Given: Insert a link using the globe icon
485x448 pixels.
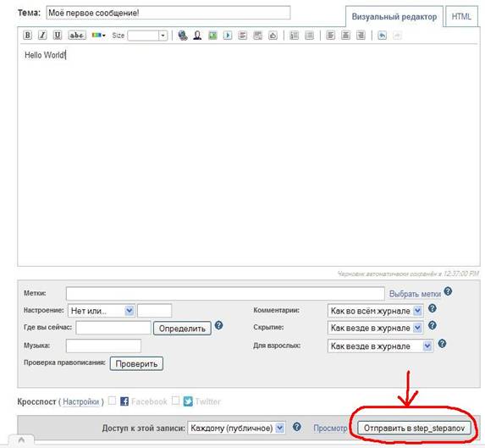Looking at the screenshot, I should pyautogui.click(x=183, y=36).
